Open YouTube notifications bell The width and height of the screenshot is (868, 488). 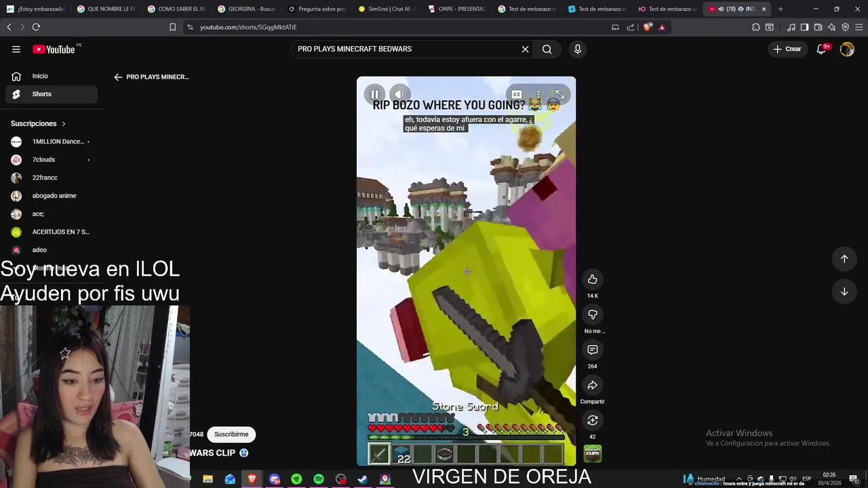pos(821,49)
